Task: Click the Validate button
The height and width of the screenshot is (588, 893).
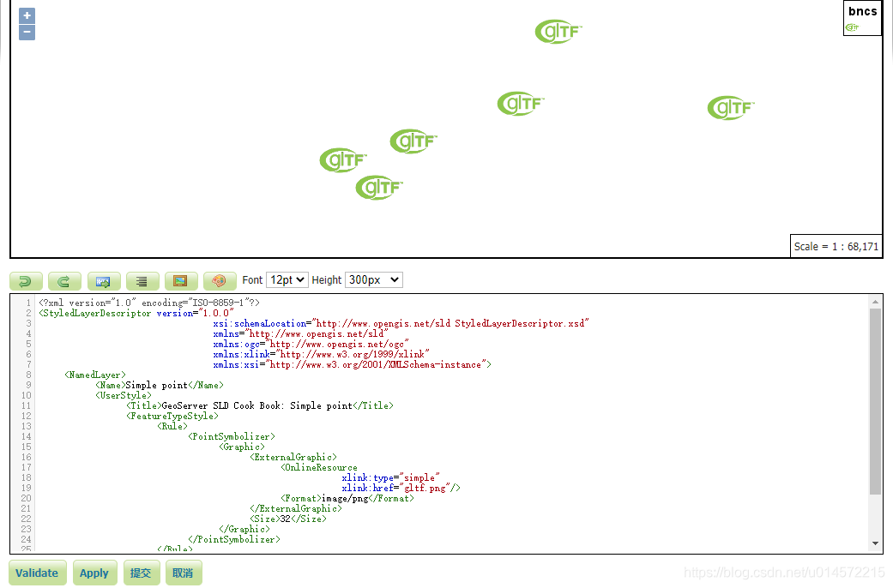Action: coord(37,573)
